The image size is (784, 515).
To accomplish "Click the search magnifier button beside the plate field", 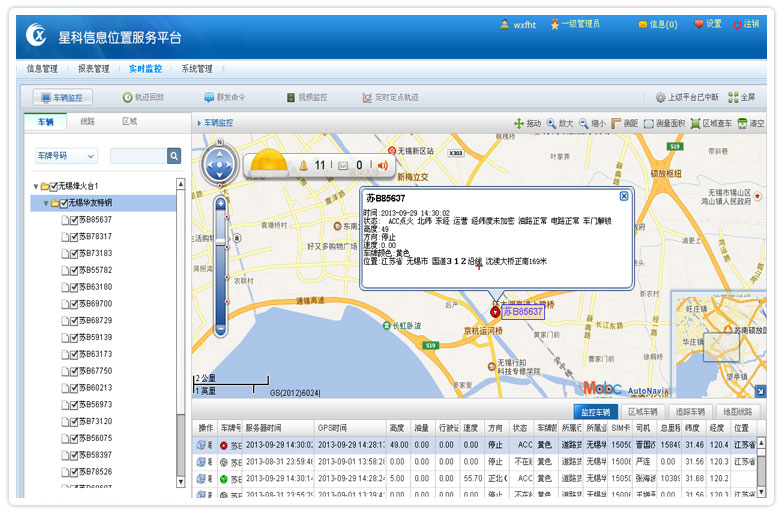I will [x=174, y=156].
